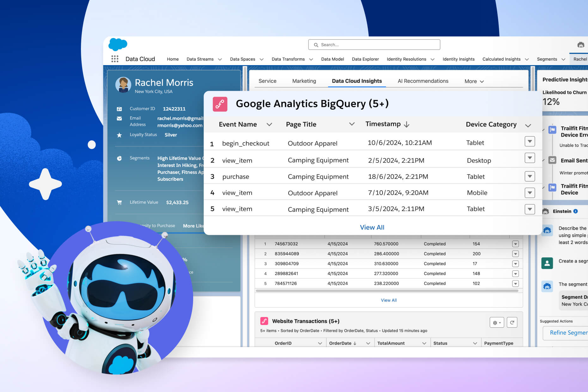Refresh the Website Transactions list
Image resolution: width=588 pixels, height=392 pixels.
pos(512,322)
